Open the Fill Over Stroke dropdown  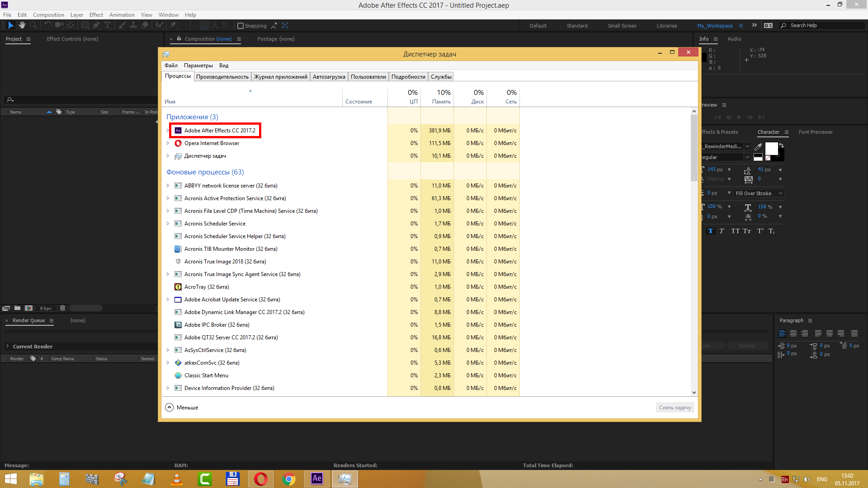tap(759, 193)
